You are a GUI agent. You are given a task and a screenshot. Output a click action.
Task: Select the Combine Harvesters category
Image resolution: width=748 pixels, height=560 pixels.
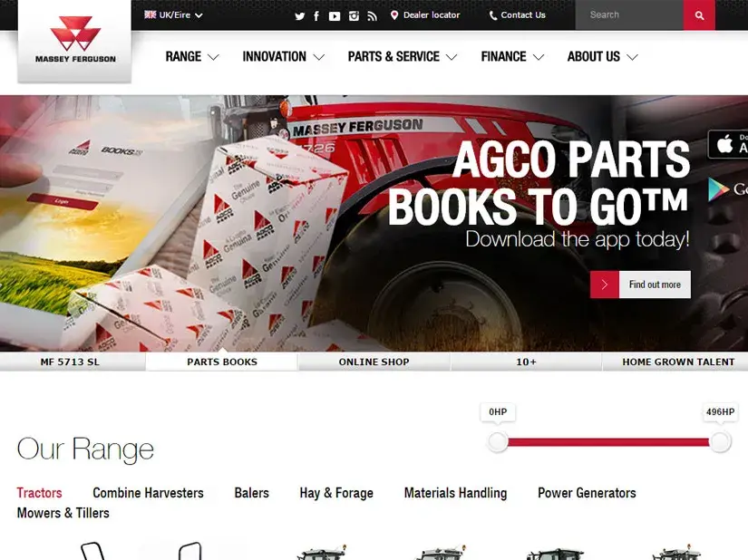click(148, 493)
